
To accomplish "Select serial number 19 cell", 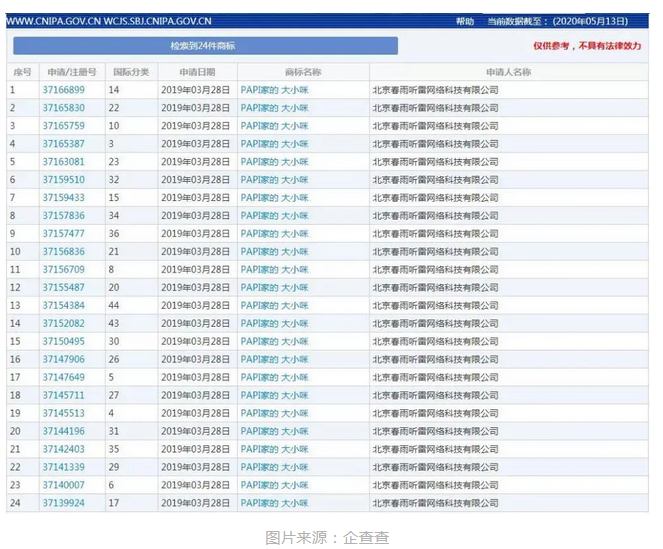I will [x=22, y=413].
